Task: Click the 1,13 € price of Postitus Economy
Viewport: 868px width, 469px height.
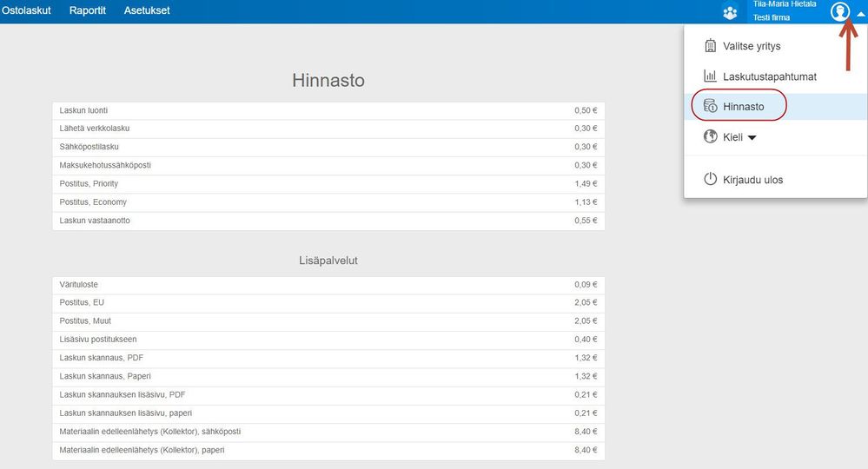Action: [586, 202]
